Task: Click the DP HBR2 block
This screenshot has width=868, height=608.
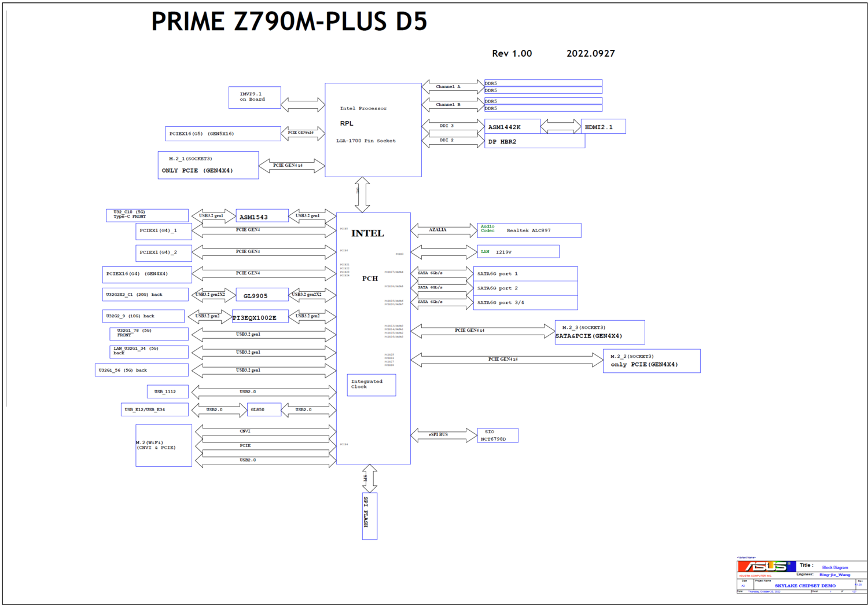Action: click(x=534, y=142)
